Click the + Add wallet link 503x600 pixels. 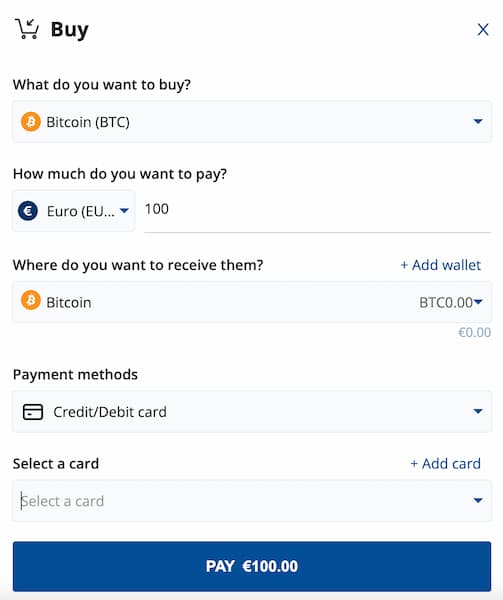click(x=440, y=265)
